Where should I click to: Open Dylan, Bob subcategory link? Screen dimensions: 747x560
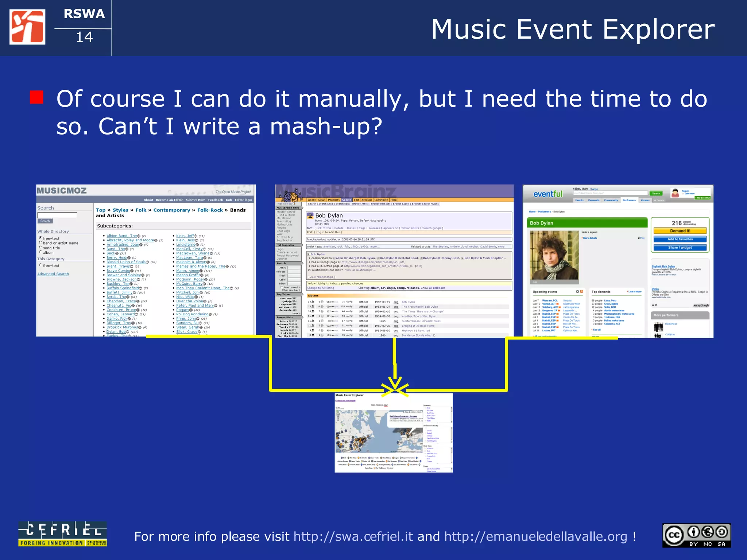[116, 332]
